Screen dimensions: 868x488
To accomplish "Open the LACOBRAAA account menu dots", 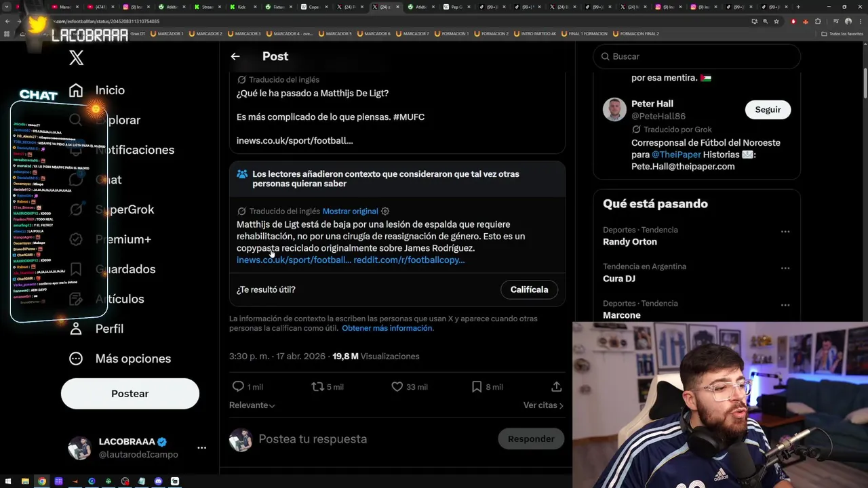I will pos(201,448).
